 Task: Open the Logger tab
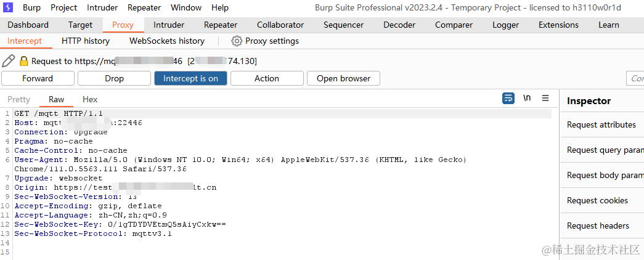click(x=505, y=25)
